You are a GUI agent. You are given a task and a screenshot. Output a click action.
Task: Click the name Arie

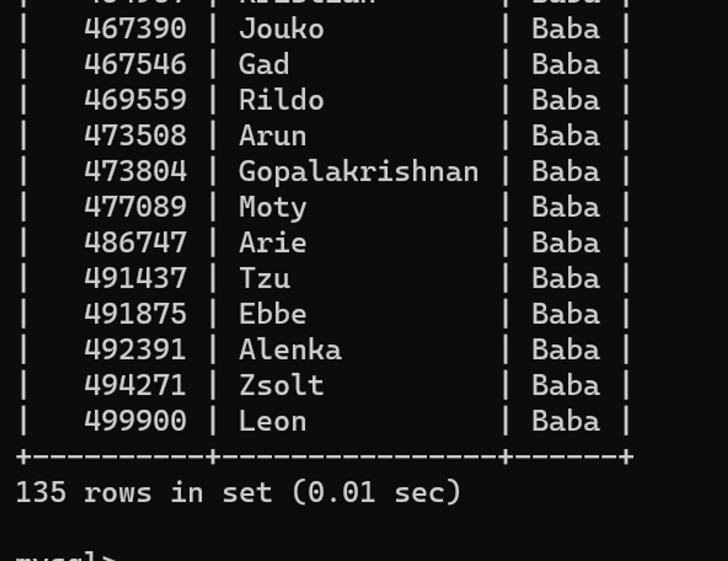(273, 243)
